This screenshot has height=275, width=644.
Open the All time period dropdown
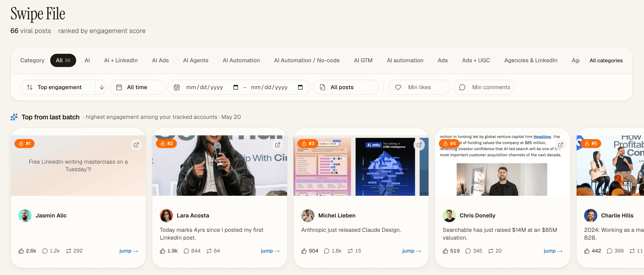[x=137, y=87]
